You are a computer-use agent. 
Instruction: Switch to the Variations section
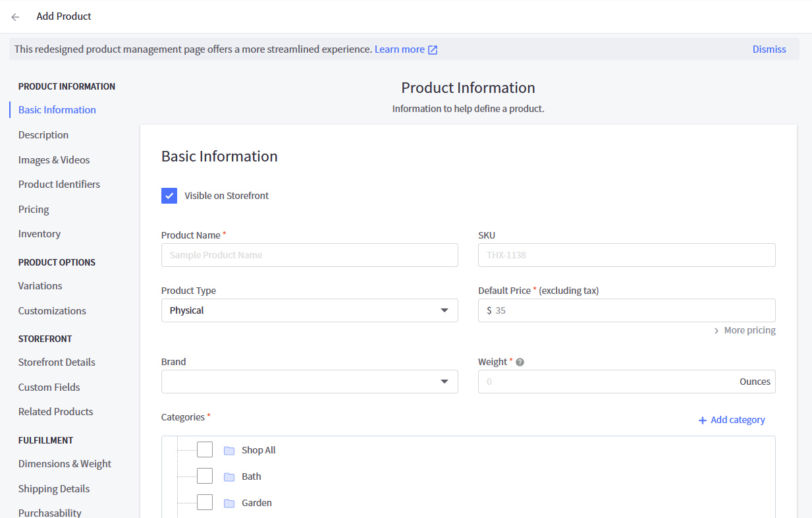(40, 285)
